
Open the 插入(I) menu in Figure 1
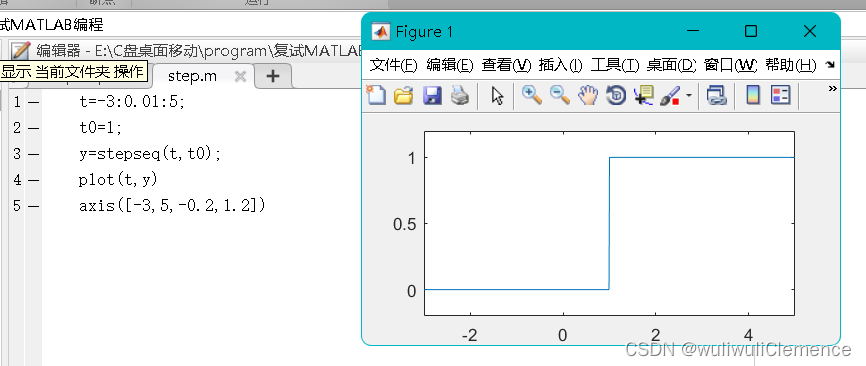click(x=561, y=65)
